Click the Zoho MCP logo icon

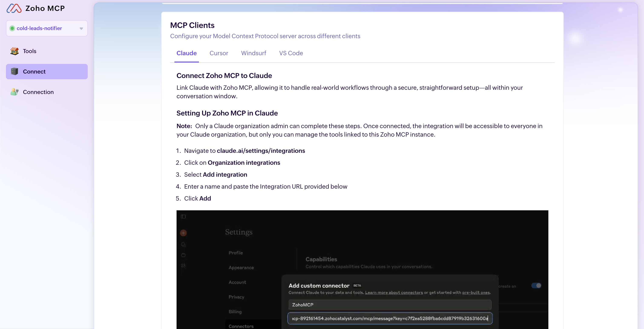click(14, 8)
